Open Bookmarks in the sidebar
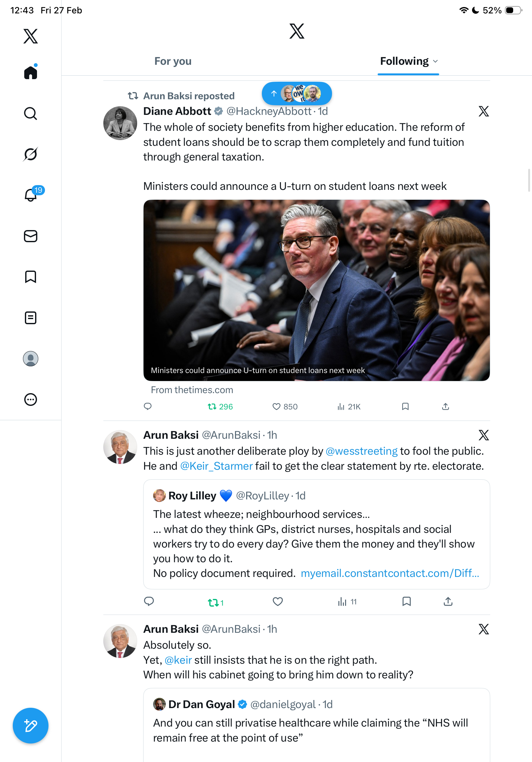Viewport: 532px width, 762px height. pyautogui.click(x=31, y=277)
